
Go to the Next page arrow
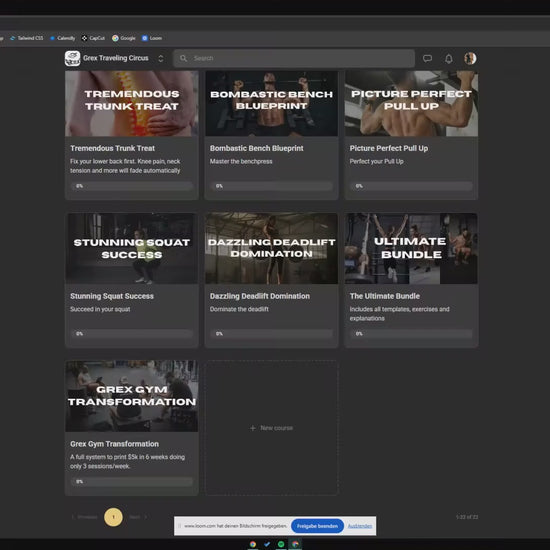[138, 517]
